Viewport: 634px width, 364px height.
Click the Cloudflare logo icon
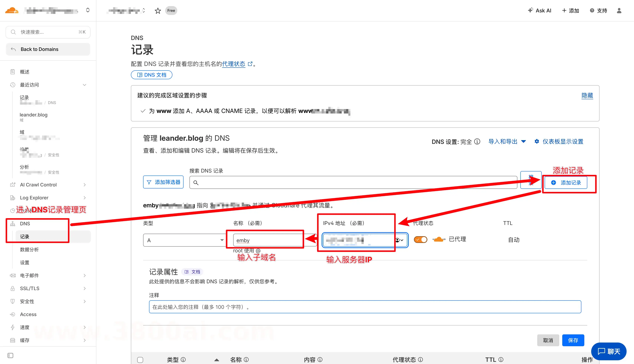[11, 11]
